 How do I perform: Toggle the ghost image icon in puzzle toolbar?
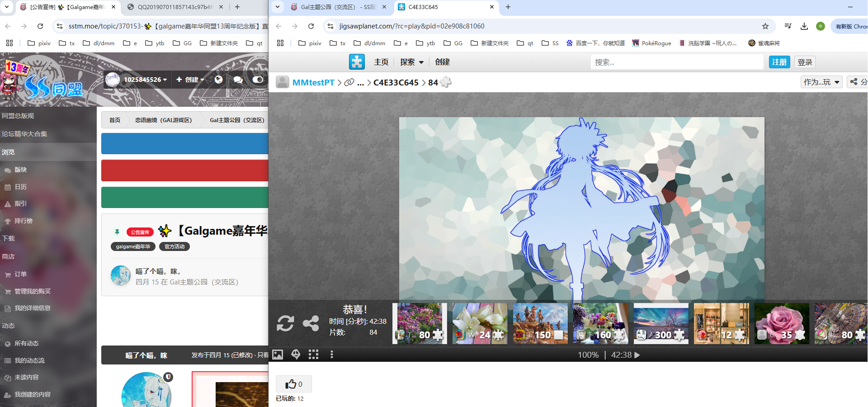[296, 355]
